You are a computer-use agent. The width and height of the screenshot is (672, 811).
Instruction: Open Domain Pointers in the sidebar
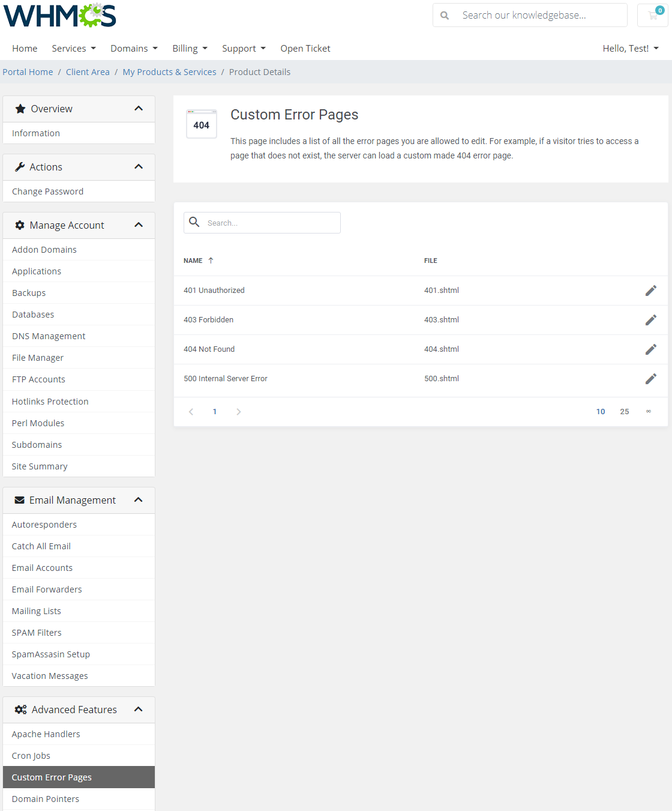79,799
